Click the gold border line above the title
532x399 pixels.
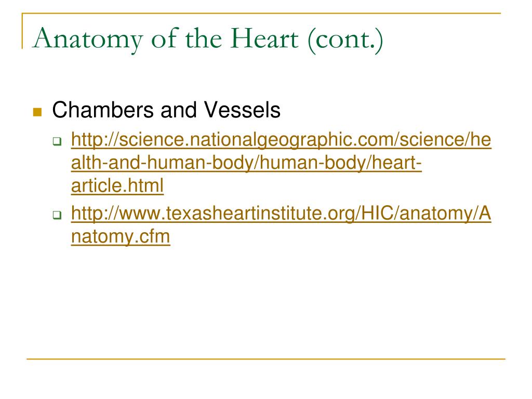point(261,13)
